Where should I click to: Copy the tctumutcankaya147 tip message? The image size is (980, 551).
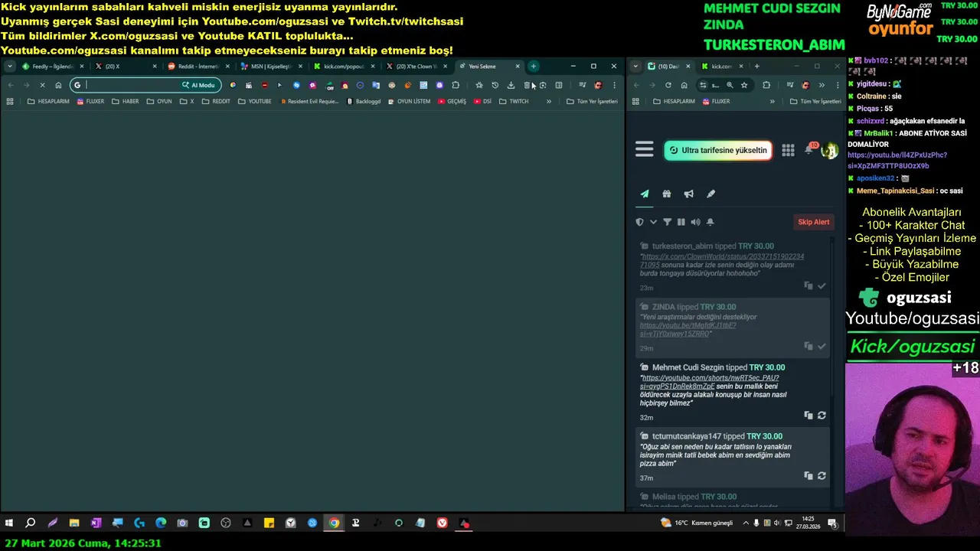pos(808,475)
